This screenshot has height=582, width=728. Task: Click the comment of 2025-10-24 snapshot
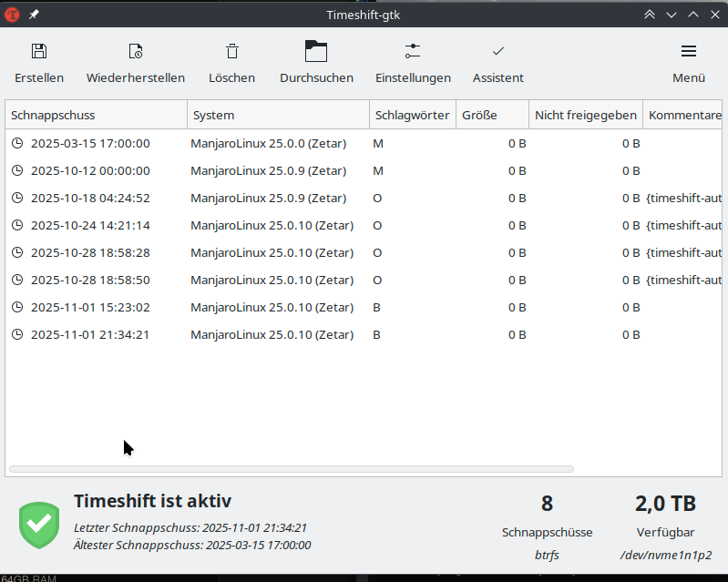684,226
